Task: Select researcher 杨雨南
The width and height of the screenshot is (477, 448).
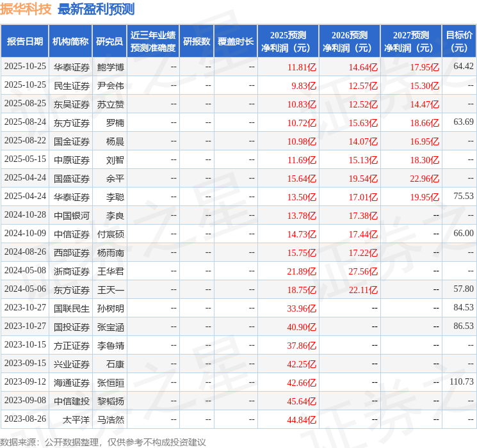Action: coord(110,253)
